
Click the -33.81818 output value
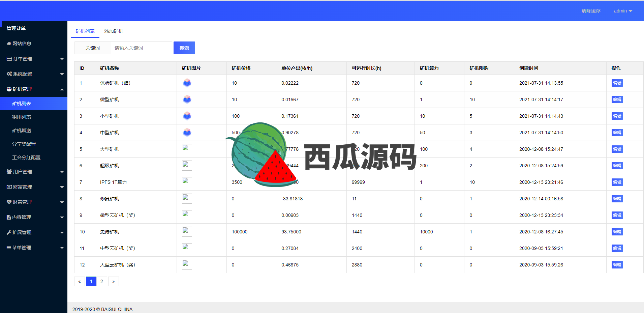pyautogui.click(x=292, y=199)
